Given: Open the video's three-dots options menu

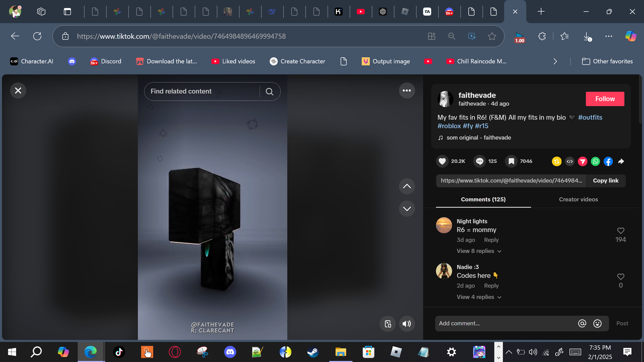Looking at the screenshot, I should 407,90.
